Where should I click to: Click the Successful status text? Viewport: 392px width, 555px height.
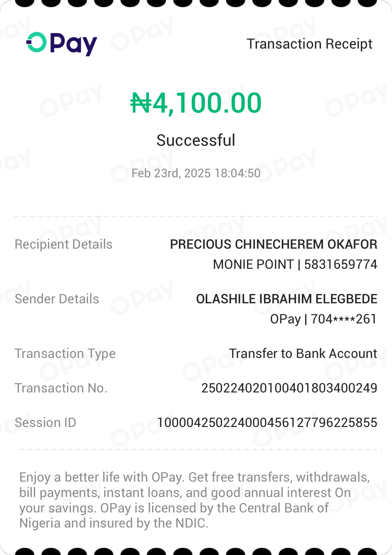tap(196, 140)
